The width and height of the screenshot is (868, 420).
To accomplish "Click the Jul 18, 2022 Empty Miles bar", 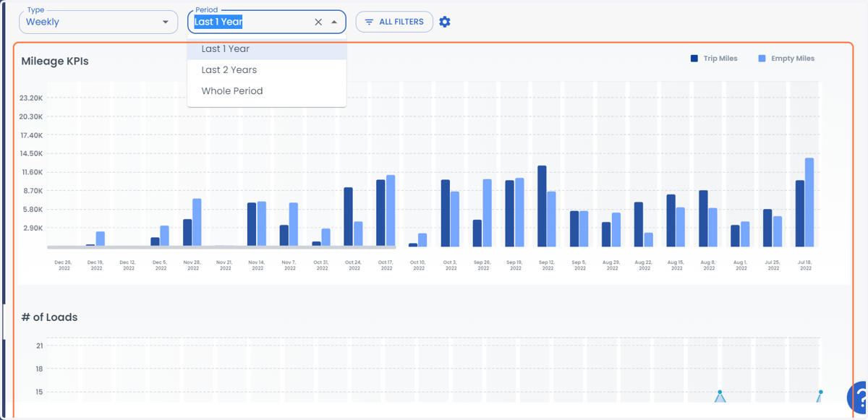I will coord(809,202).
